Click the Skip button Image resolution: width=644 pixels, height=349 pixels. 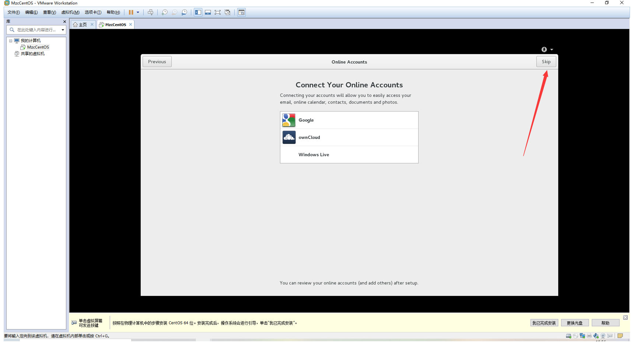coord(546,62)
